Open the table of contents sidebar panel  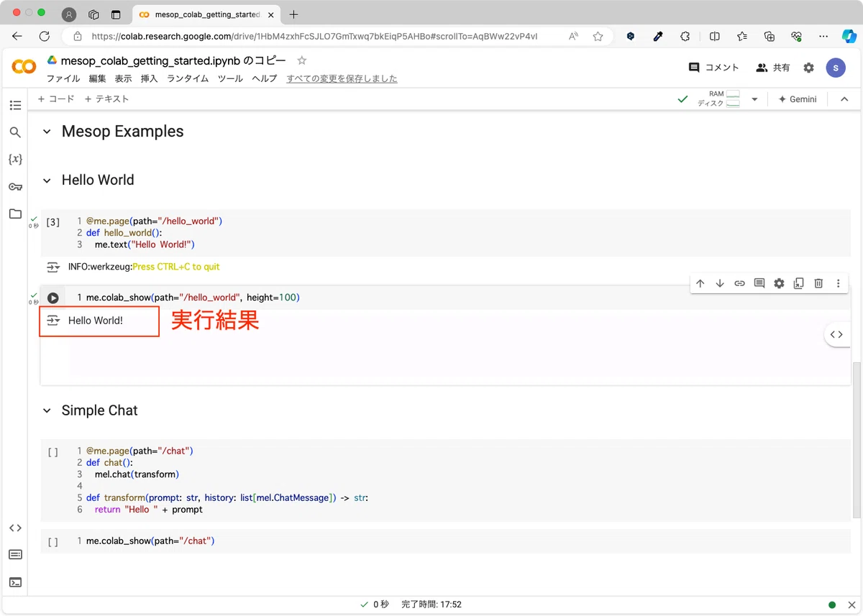pyautogui.click(x=15, y=105)
